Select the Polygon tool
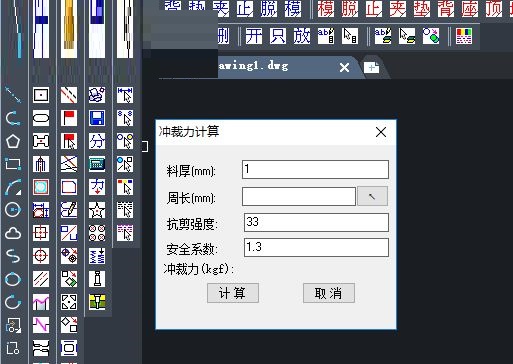 tap(13, 141)
